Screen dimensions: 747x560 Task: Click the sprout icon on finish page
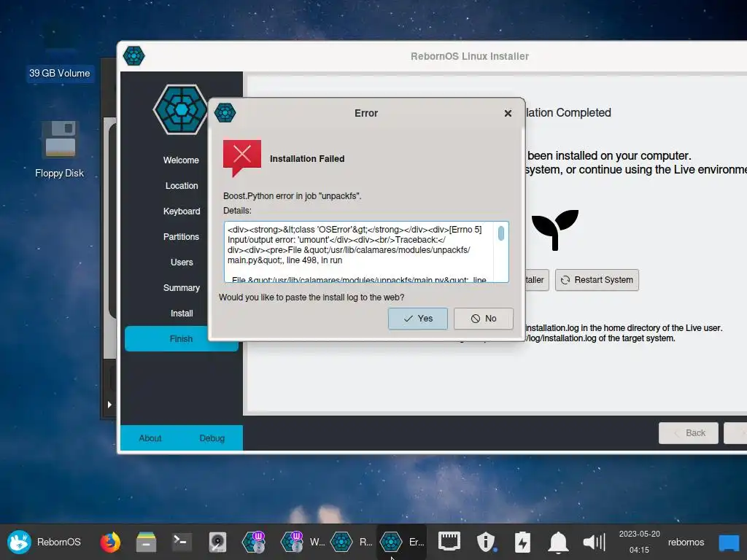pos(555,230)
